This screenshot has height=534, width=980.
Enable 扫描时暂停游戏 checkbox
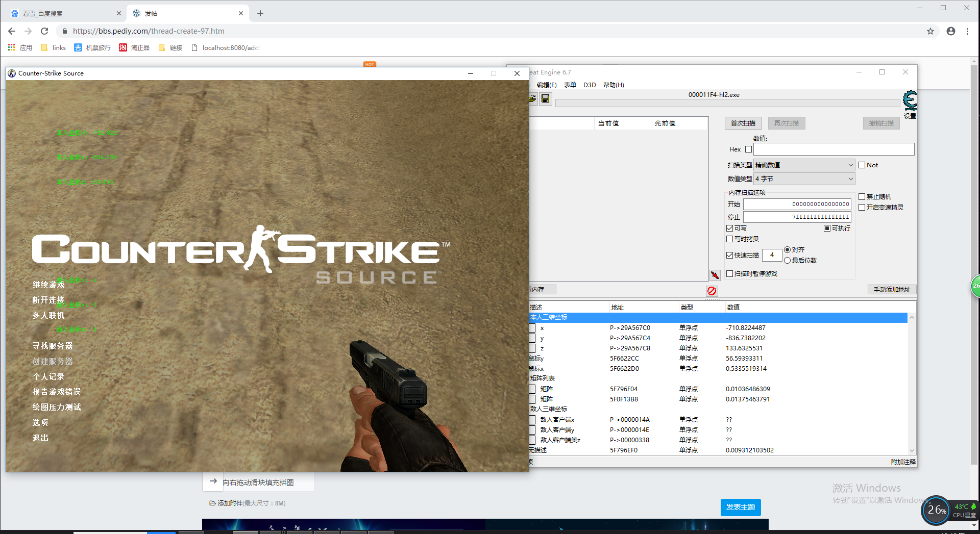tap(729, 274)
